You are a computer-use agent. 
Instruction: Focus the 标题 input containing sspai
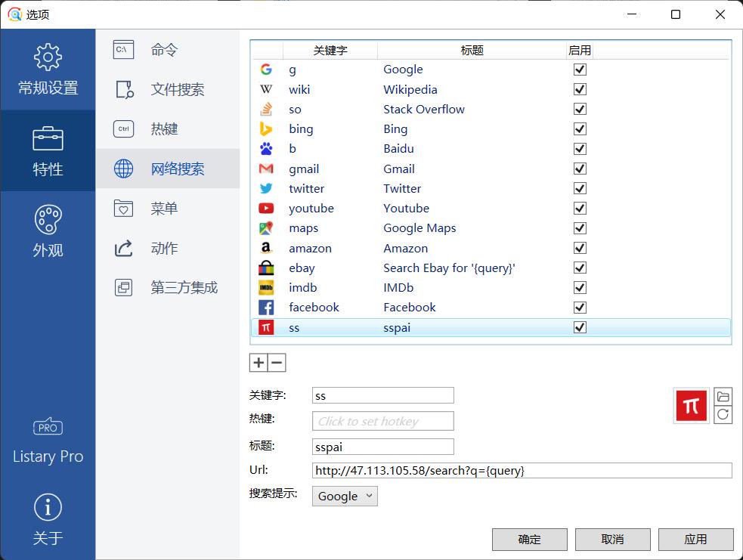383,447
